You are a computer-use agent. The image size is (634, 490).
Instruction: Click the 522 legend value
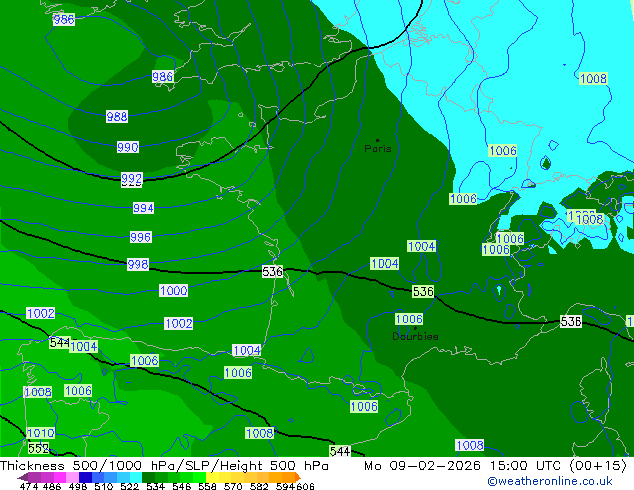[x=129, y=486]
